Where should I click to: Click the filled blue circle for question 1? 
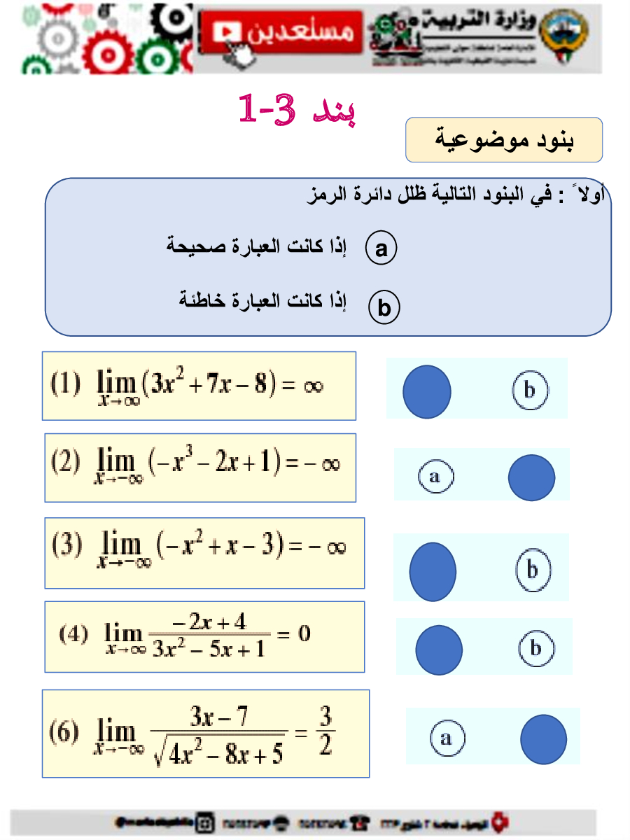pos(427,392)
